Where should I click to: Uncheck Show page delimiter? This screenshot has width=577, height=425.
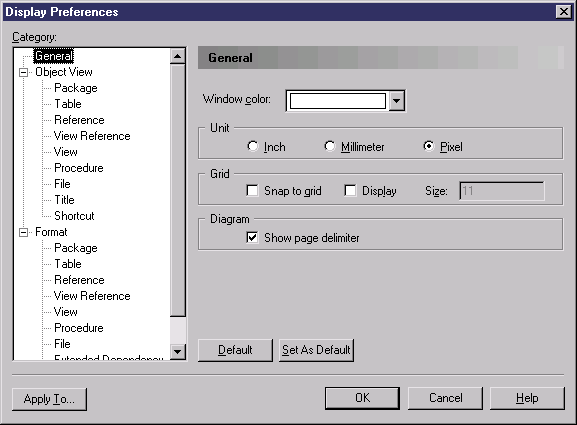click(x=252, y=237)
